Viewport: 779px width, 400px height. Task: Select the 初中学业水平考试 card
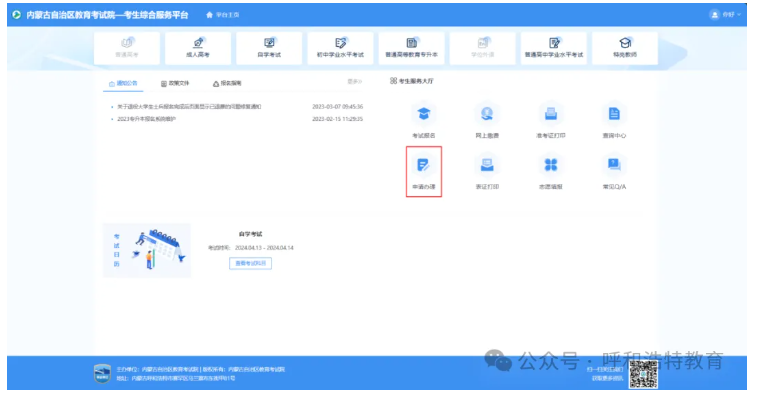tap(340, 48)
